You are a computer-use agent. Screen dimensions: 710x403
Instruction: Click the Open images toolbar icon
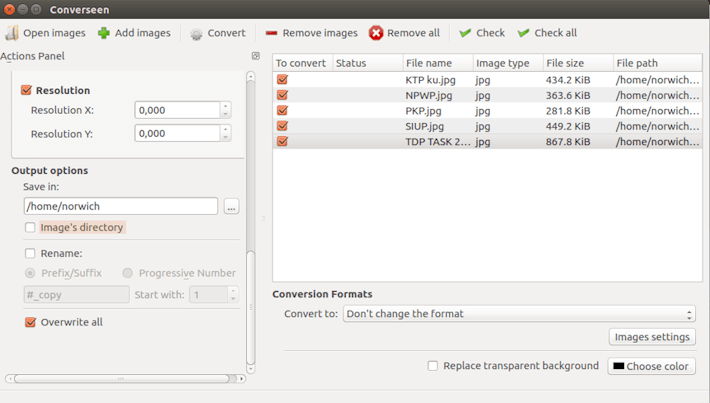(12, 33)
